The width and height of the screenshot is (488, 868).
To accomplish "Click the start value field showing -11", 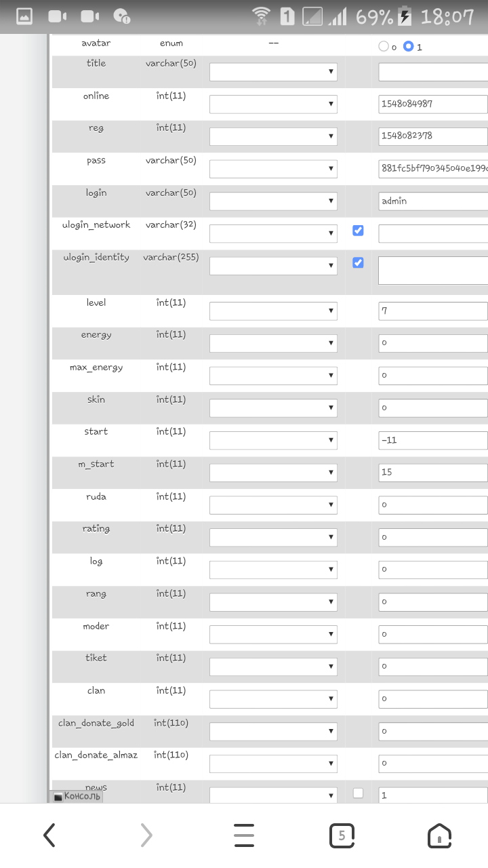I will click(432, 441).
